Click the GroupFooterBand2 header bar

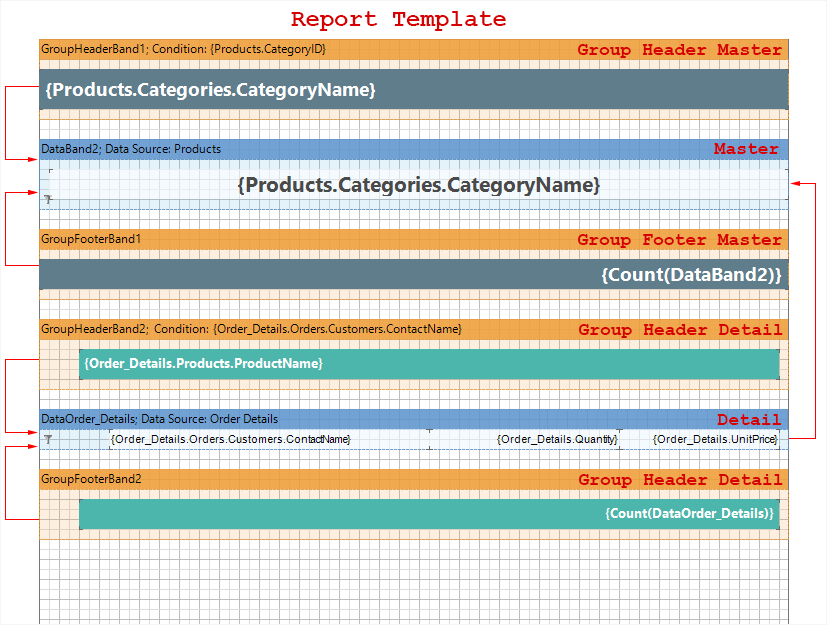coord(300,479)
